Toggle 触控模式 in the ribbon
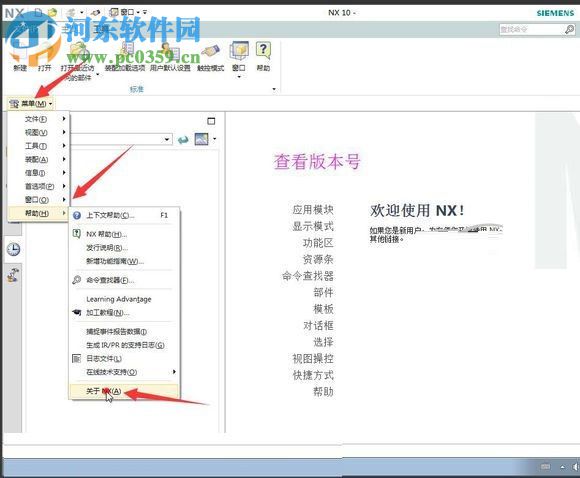Viewport: 580px width, 478px height. tap(210, 55)
